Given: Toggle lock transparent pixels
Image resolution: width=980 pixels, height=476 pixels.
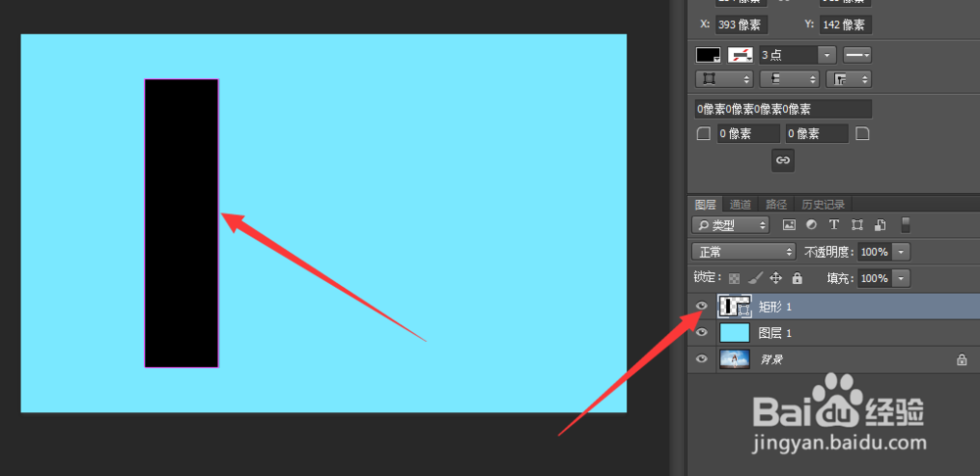Looking at the screenshot, I should point(734,278).
